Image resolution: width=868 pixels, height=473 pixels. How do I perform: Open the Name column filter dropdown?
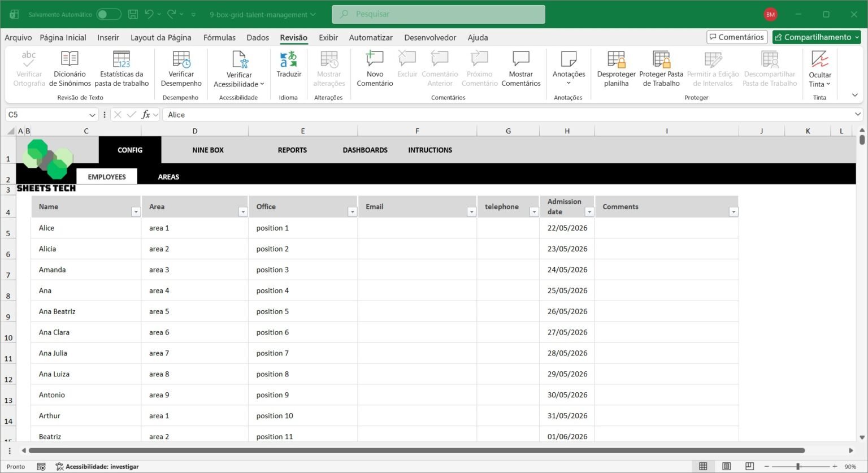coord(136,212)
